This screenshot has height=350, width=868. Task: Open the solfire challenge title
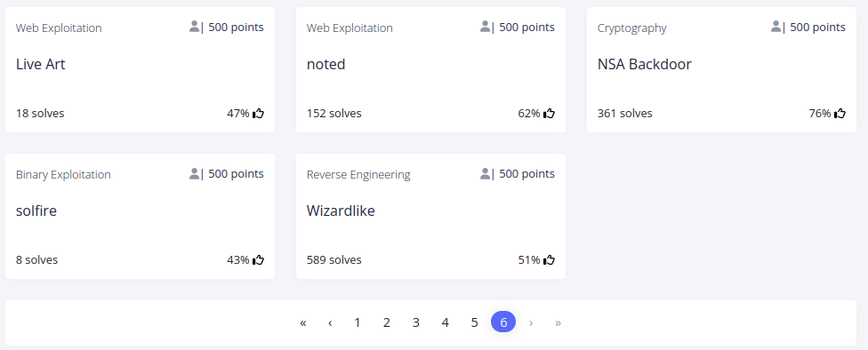(36, 211)
